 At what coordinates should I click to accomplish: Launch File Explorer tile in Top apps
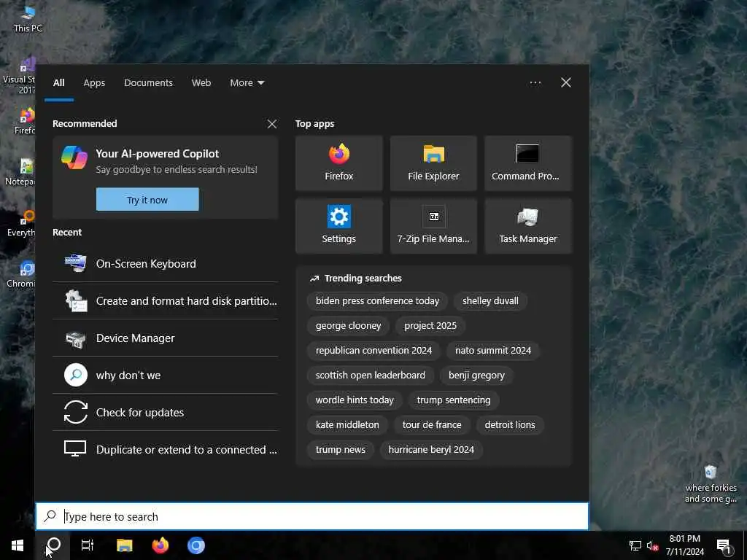tap(433, 163)
